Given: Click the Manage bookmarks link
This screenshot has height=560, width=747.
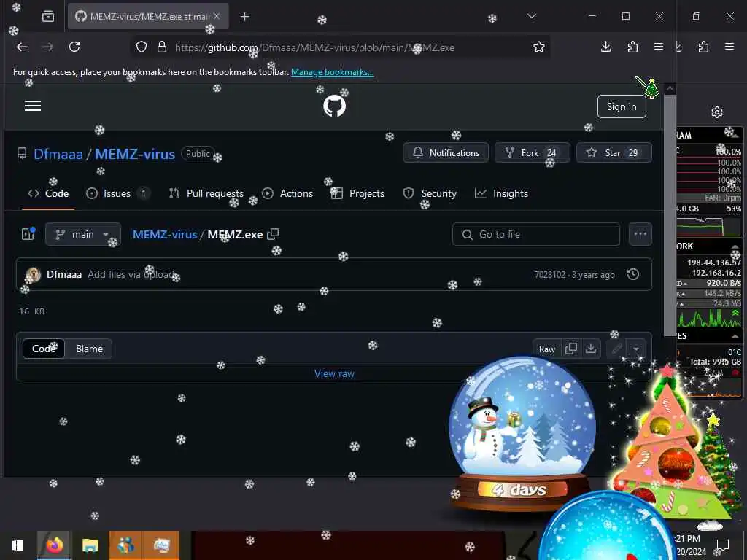Looking at the screenshot, I should (333, 72).
